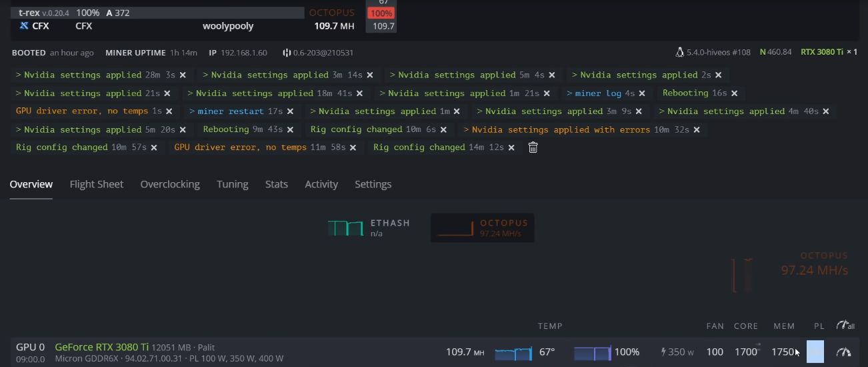Open the Overclocking tab
Screen dimensions: 868x367
click(170, 184)
